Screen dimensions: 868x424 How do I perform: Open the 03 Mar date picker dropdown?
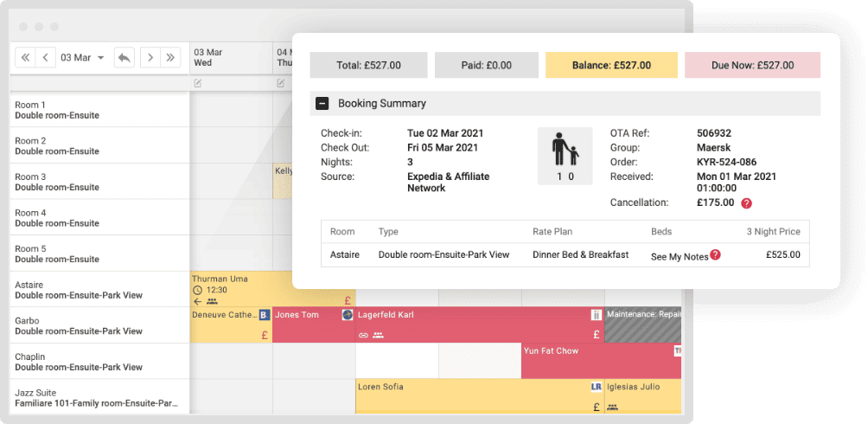(82, 58)
